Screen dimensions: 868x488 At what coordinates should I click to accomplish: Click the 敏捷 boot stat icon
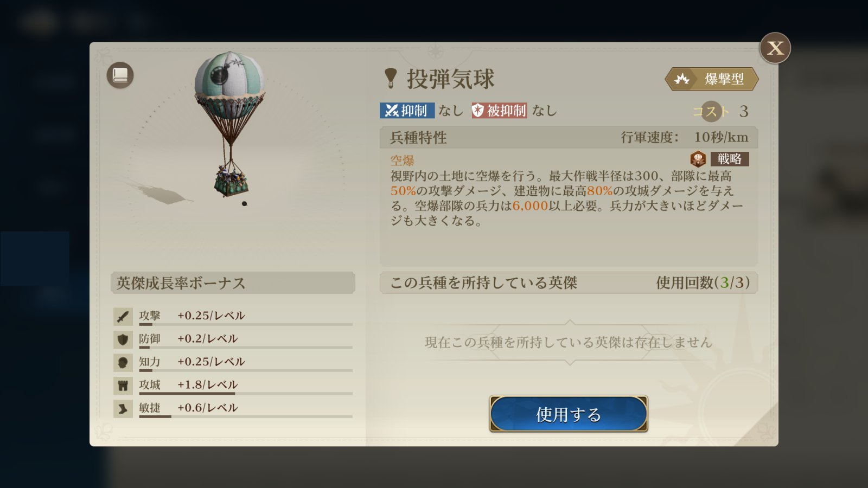123,409
